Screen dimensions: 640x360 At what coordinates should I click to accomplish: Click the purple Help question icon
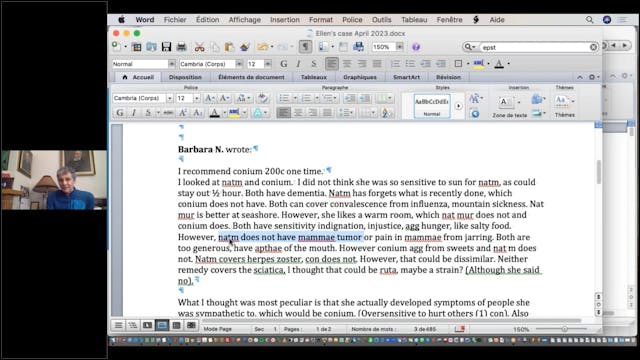416,47
